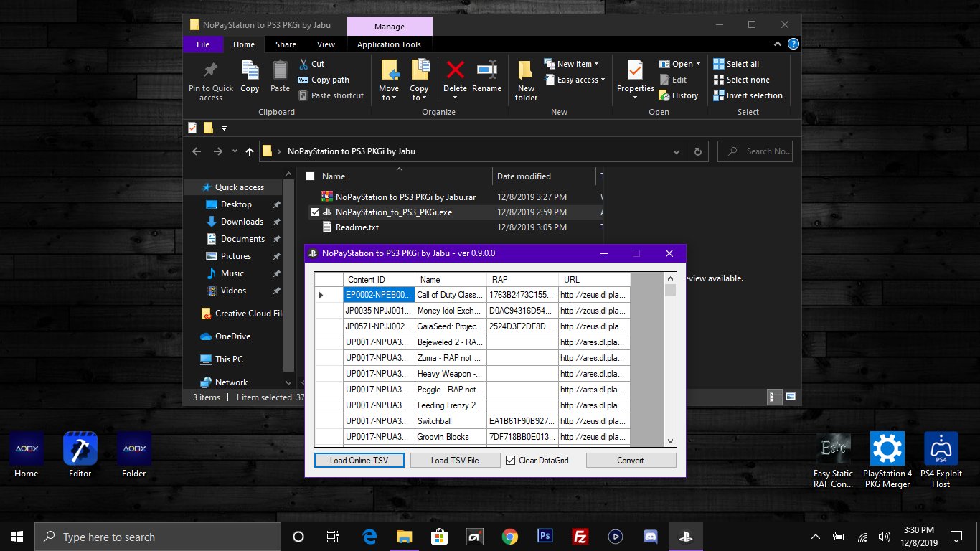980x551 pixels.
Task: Click the red Delete X icon
Action: pos(455,70)
